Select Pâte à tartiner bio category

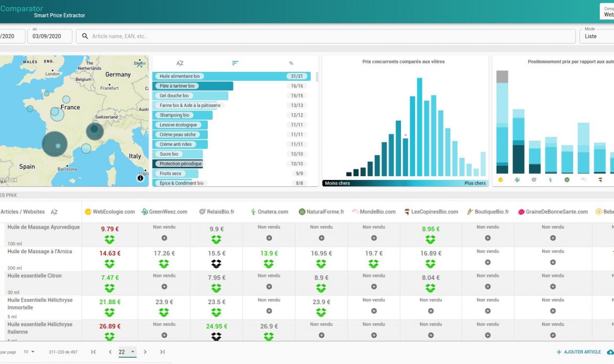click(x=193, y=86)
